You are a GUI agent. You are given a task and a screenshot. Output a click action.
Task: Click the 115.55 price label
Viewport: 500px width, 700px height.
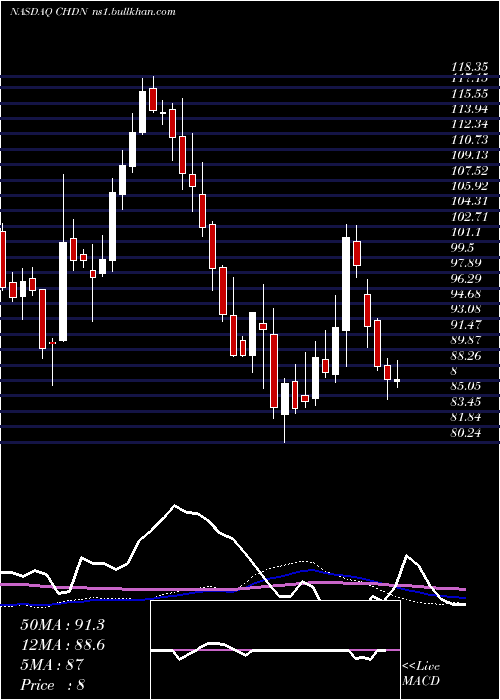pyautogui.click(x=470, y=94)
